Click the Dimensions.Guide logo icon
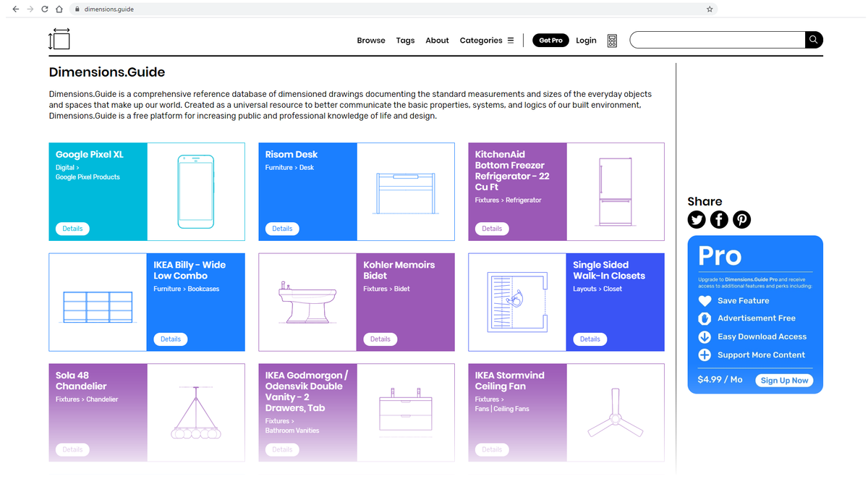868x479 pixels. (x=59, y=39)
